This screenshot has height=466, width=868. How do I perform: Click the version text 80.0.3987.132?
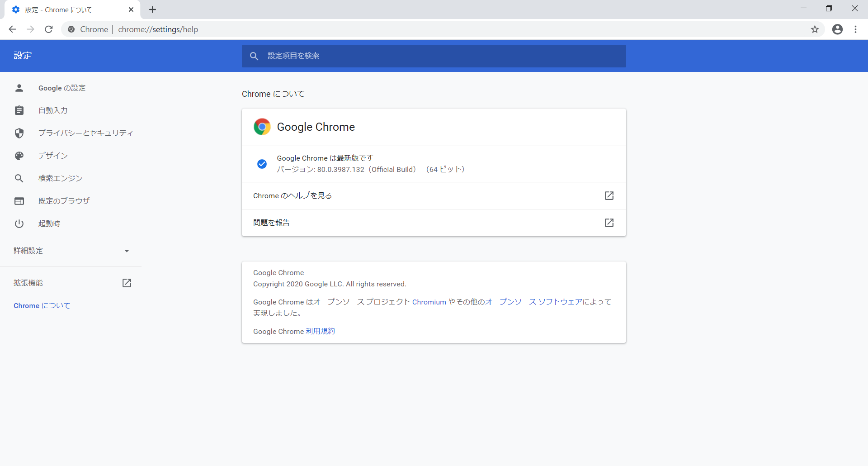pyautogui.click(x=340, y=170)
